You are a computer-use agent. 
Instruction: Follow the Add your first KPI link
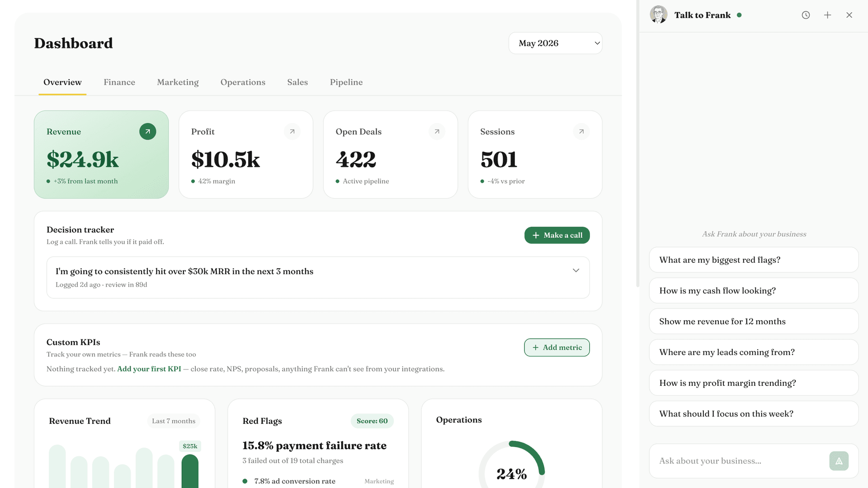click(x=149, y=369)
